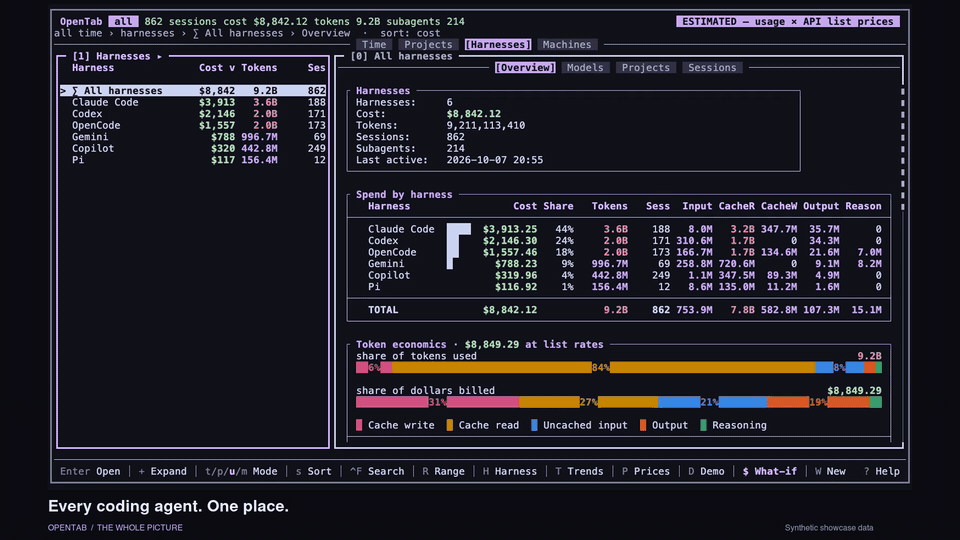Click the Copilot cost $319.96 cell
The width and height of the screenshot is (960, 540).
tap(516, 276)
